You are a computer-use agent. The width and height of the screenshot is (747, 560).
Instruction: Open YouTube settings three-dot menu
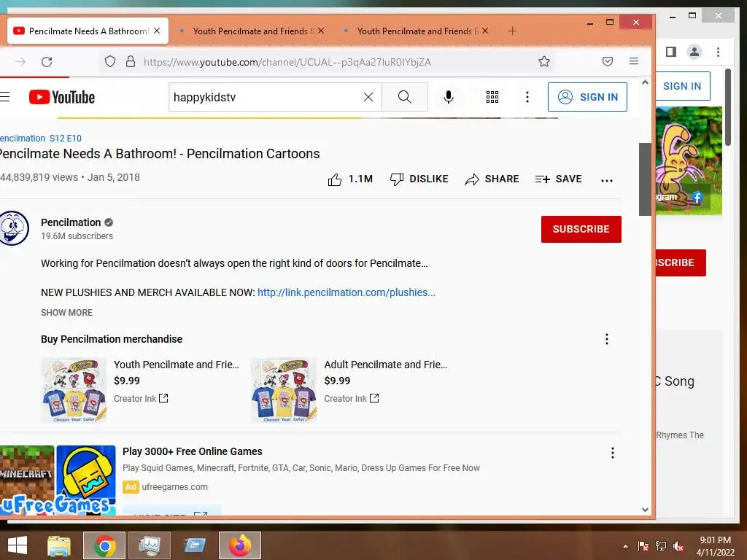coord(527,97)
